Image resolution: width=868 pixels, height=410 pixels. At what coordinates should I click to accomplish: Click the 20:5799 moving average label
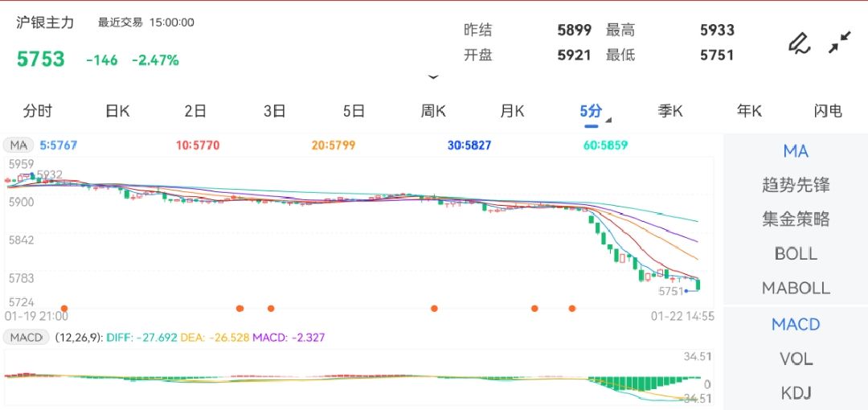coord(334,146)
